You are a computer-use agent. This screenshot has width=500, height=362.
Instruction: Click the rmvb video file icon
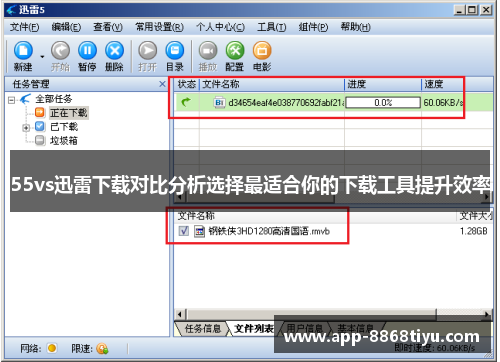click(x=199, y=231)
